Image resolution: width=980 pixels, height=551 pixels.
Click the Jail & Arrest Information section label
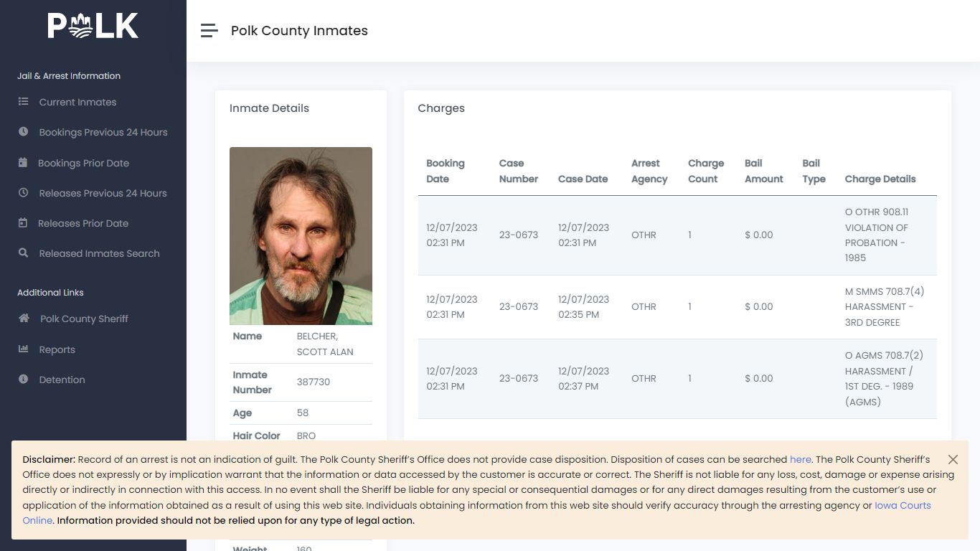69,75
